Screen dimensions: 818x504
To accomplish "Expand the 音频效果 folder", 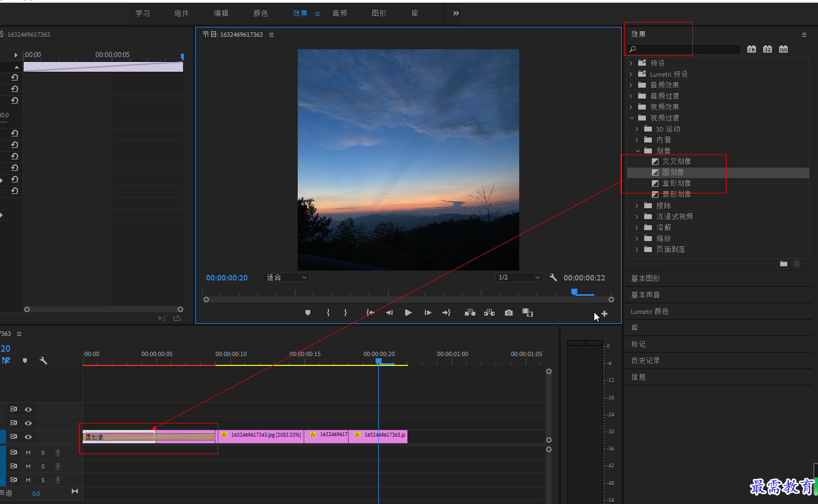I will click(631, 85).
